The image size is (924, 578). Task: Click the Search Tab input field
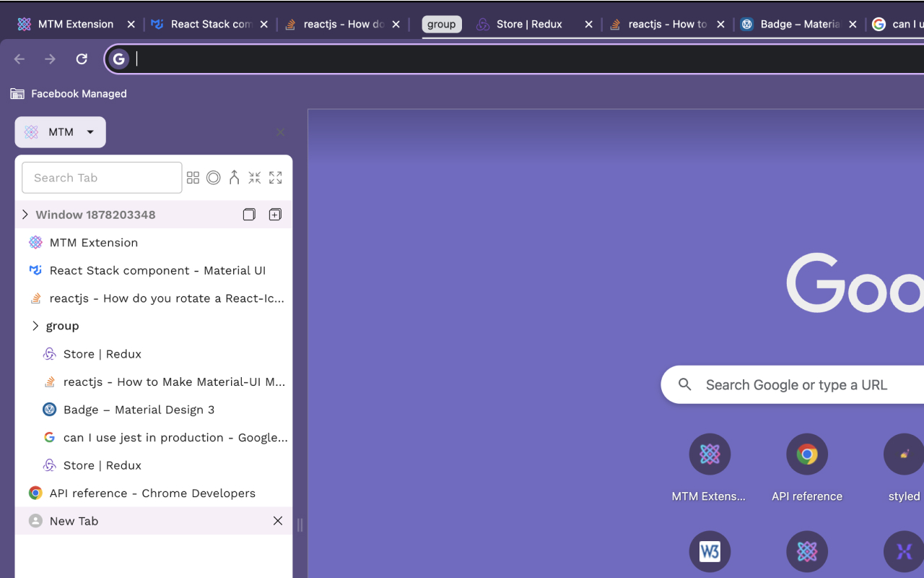click(102, 178)
